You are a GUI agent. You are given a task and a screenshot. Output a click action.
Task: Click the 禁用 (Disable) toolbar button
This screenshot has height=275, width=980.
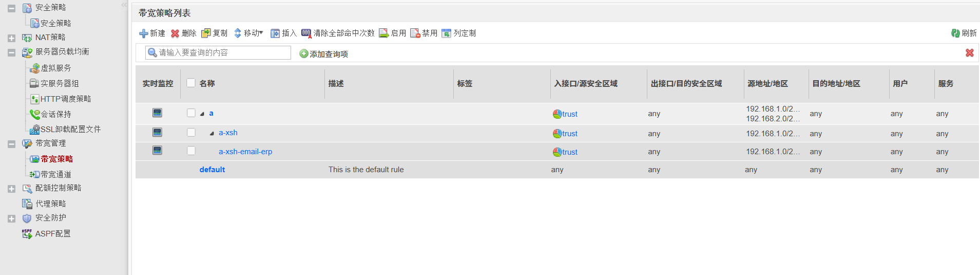point(424,33)
